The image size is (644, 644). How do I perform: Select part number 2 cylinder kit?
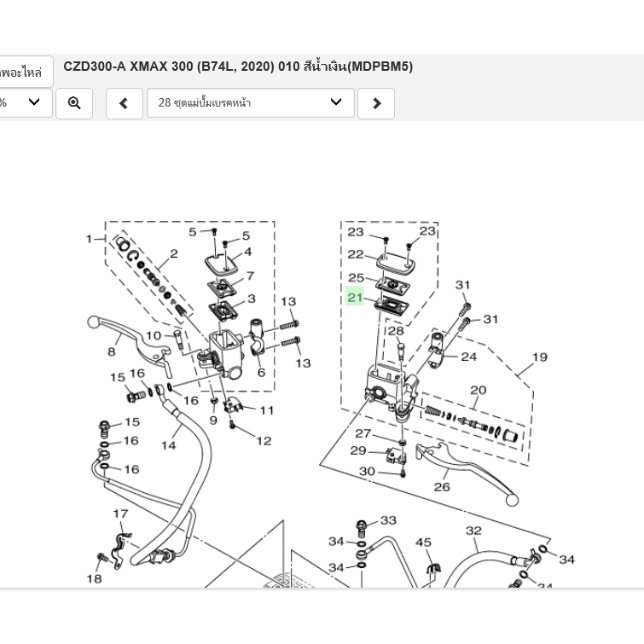coord(174,253)
